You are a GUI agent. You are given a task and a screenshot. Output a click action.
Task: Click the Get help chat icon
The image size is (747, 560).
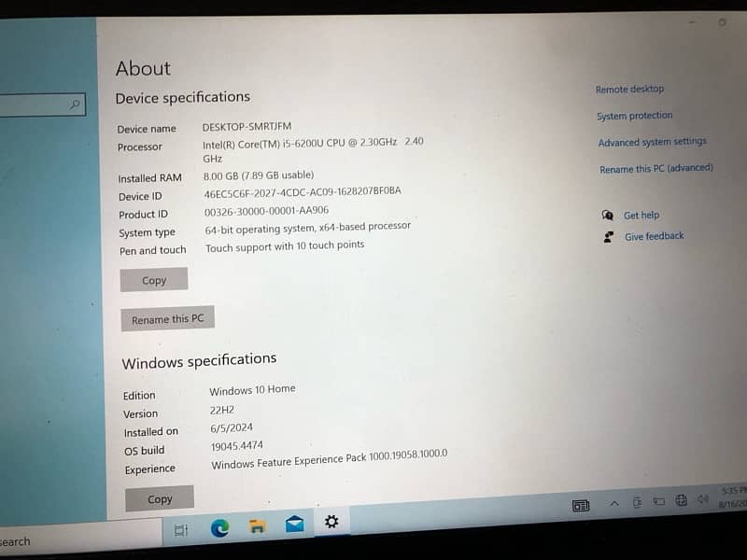point(608,215)
